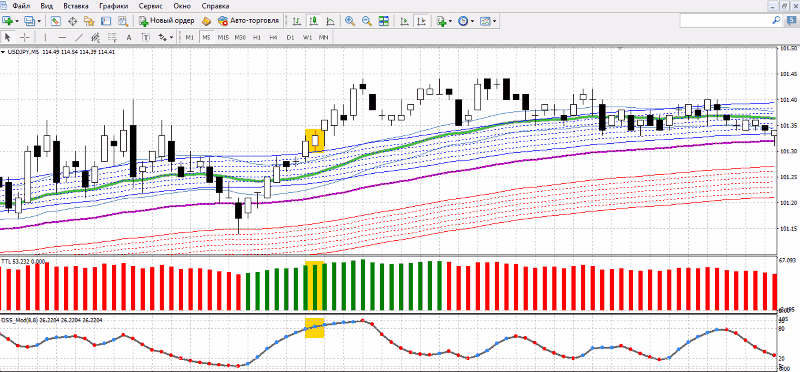Switch chart to candlesticks type
Viewport: 800px width, 372px height.
[313, 21]
